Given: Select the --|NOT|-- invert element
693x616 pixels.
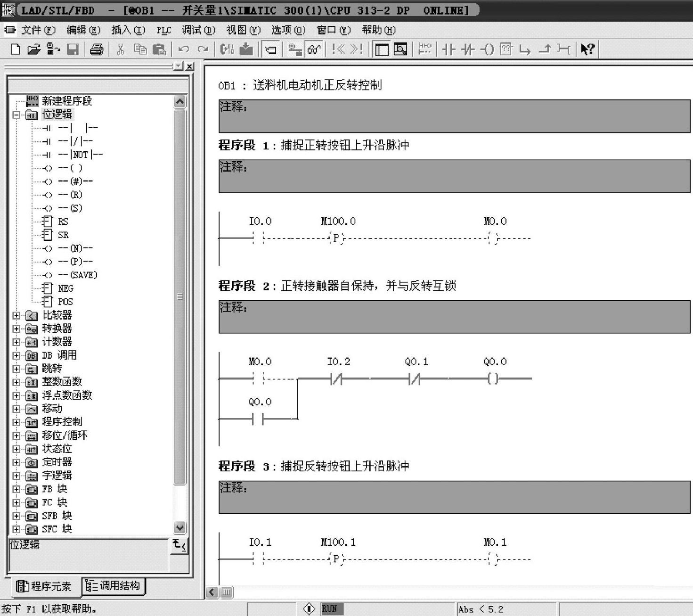Looking at the screenshot, I should coord(80,155).
